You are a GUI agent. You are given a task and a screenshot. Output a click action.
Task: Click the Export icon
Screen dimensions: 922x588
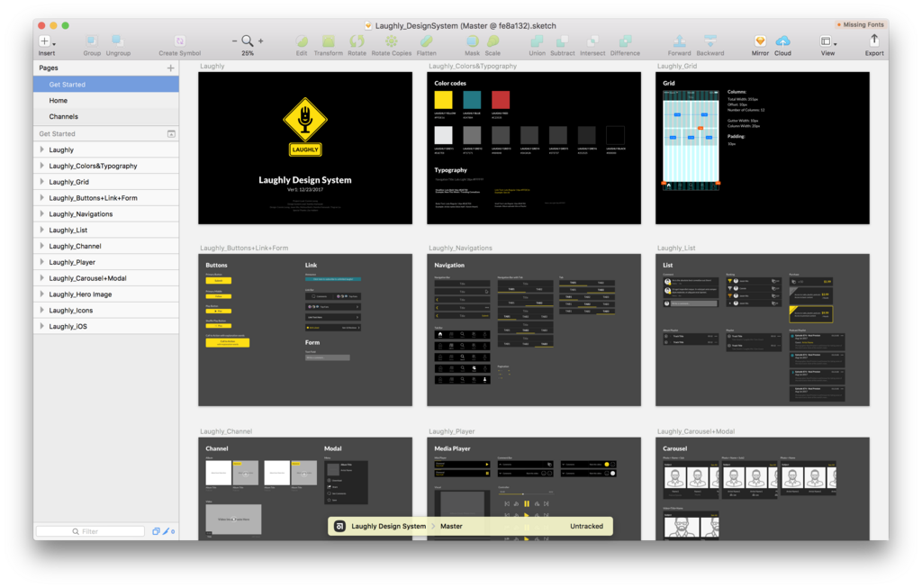tap(874, 40)
